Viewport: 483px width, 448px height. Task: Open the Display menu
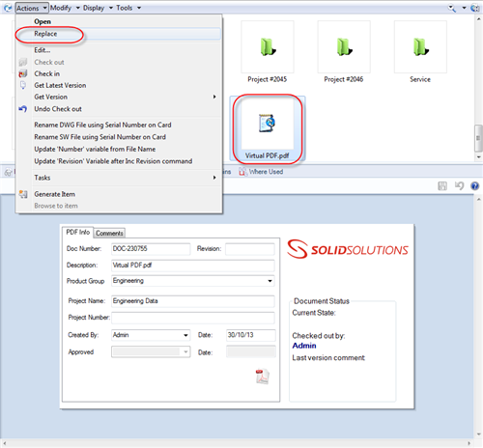[98, 8]
